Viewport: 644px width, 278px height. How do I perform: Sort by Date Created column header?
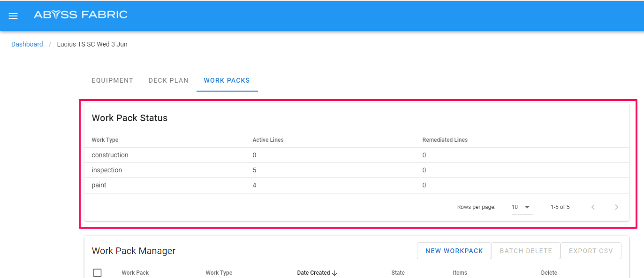coord(313,273)
